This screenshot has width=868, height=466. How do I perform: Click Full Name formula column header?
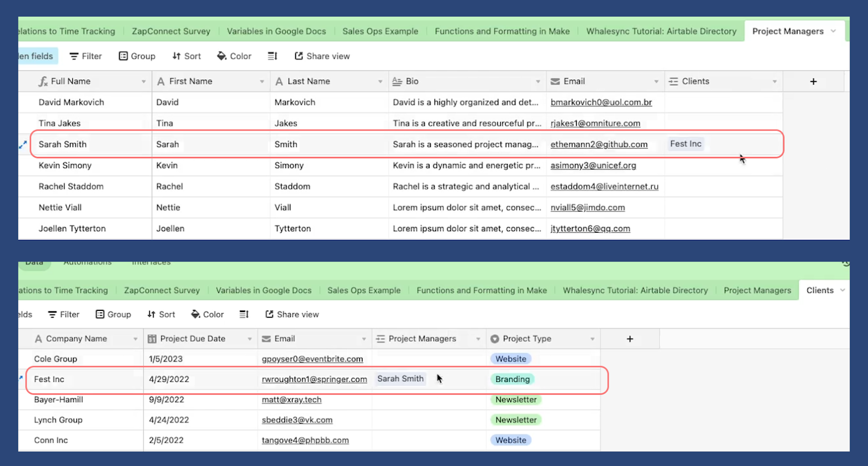[x=85, y=81]
